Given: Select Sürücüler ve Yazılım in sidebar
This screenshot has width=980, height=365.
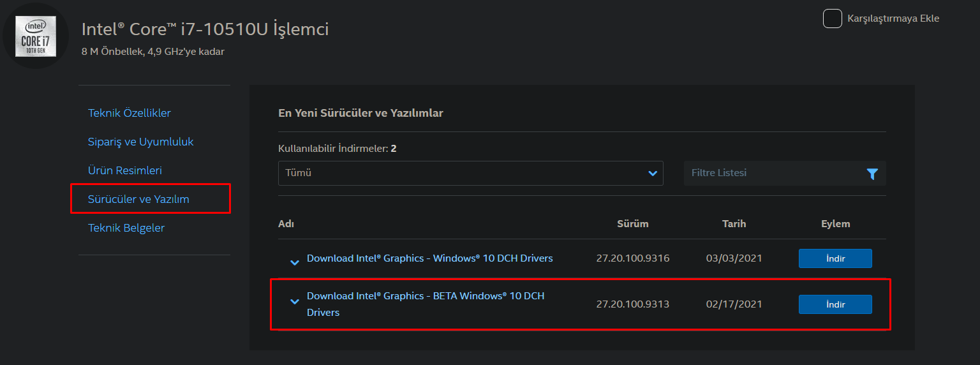Looking at the screenshot, I should tap(138, 199).
